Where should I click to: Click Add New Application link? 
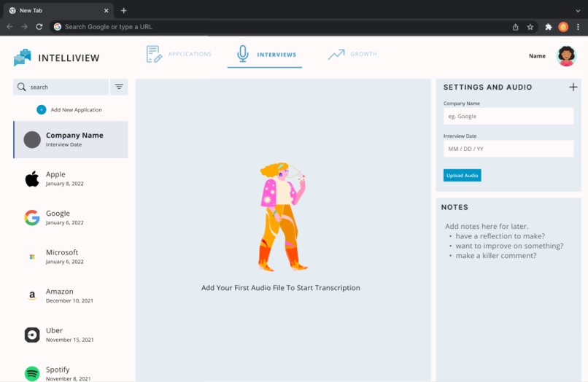point(76,110)
